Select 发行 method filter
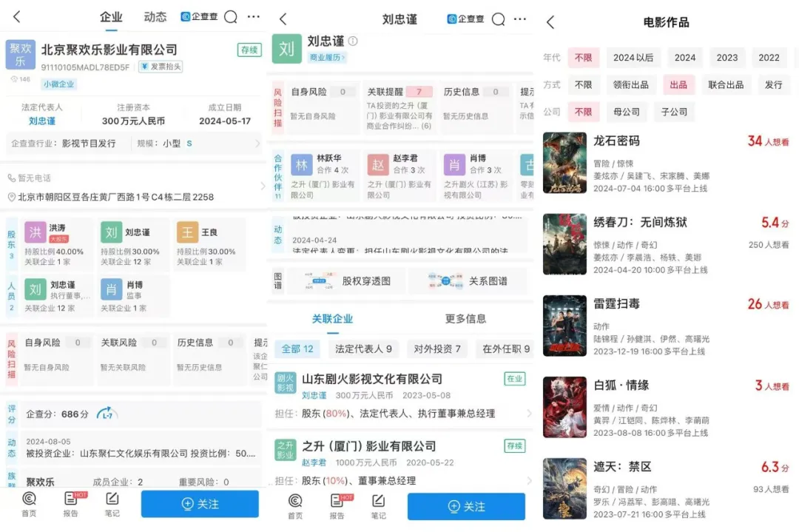 point(774,84)
